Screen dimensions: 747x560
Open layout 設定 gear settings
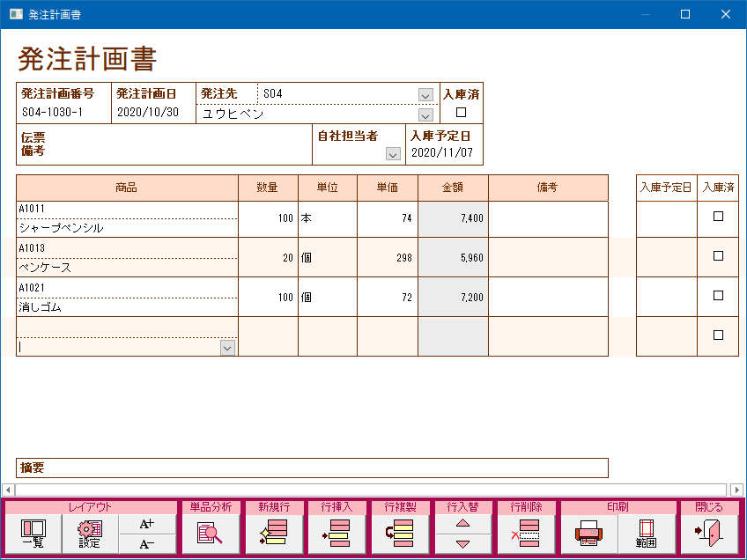pyautogui.click(x=89, y=534)
